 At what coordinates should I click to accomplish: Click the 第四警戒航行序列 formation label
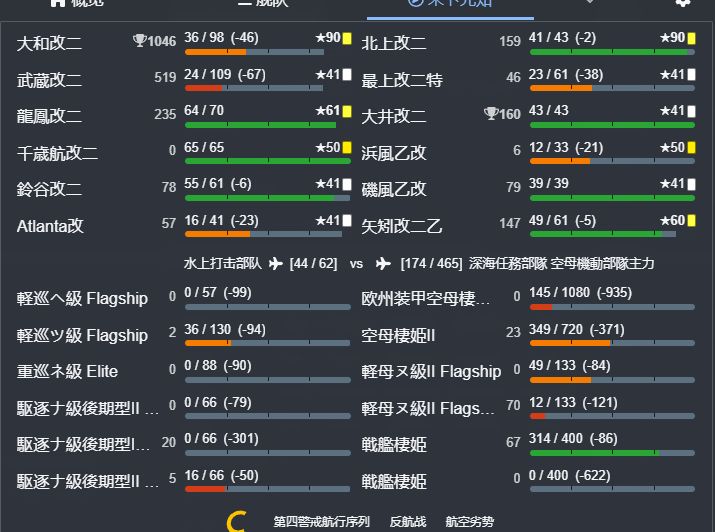(x=322, y=521)
